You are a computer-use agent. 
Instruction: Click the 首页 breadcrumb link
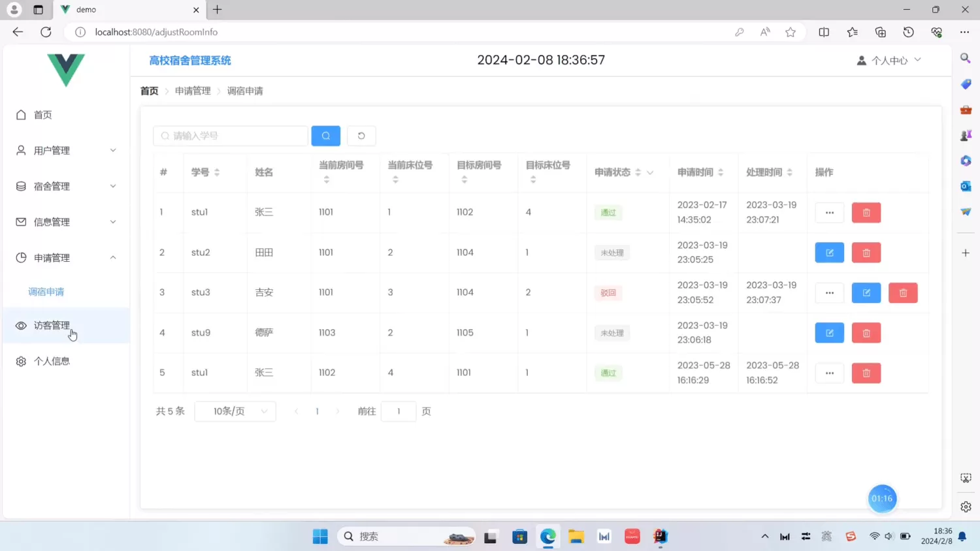[x=148, y=91]
